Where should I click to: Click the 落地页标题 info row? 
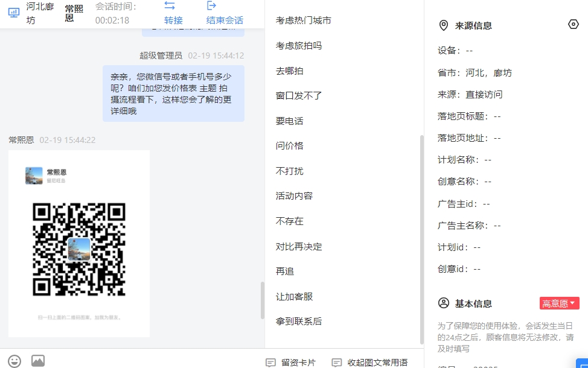click(x=468, y=116)
